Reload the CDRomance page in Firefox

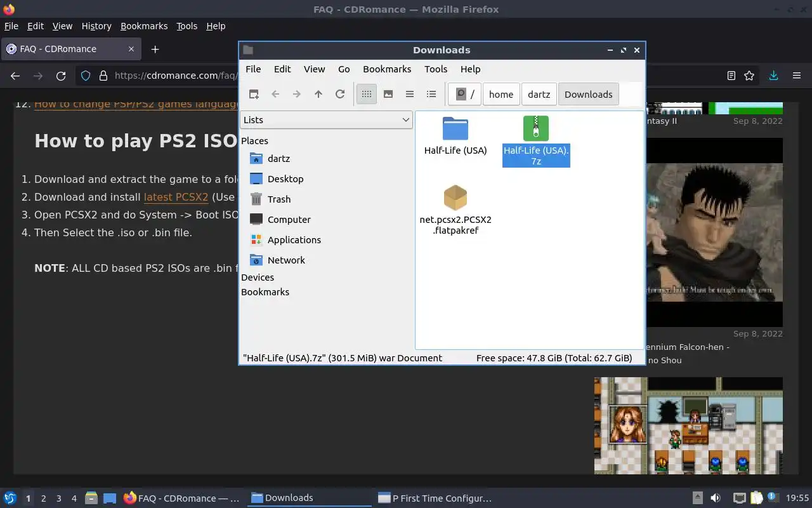[x=61, y=76]
